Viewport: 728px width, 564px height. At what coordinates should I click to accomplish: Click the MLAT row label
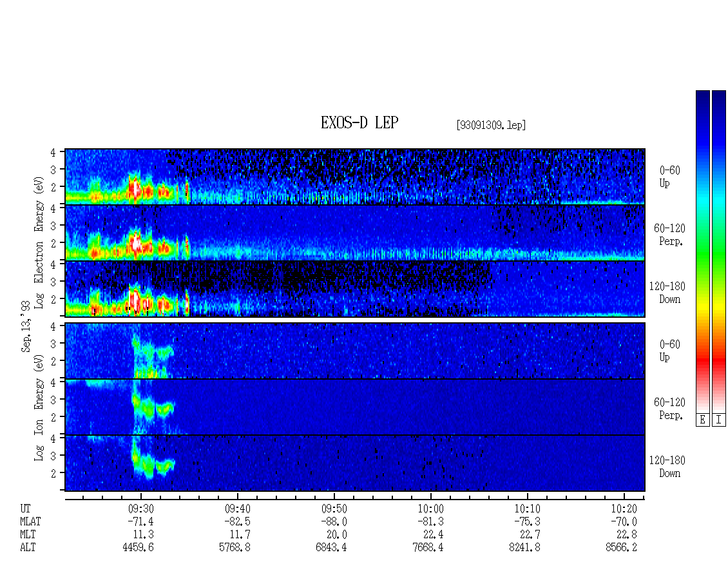pos(30,521)
